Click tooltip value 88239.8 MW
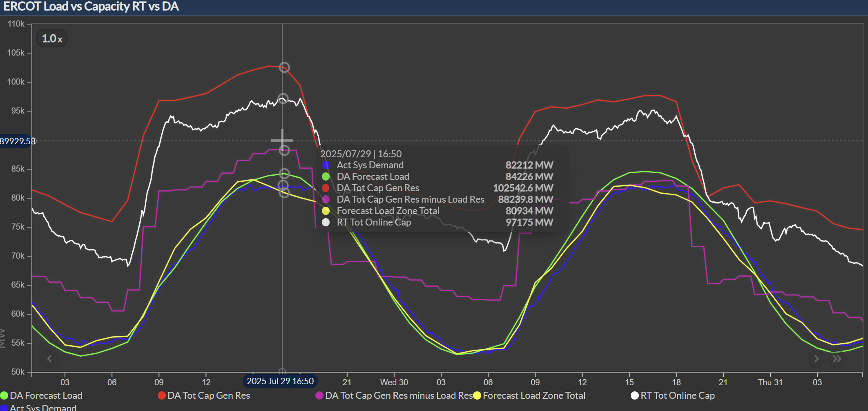 click(526, 199)
